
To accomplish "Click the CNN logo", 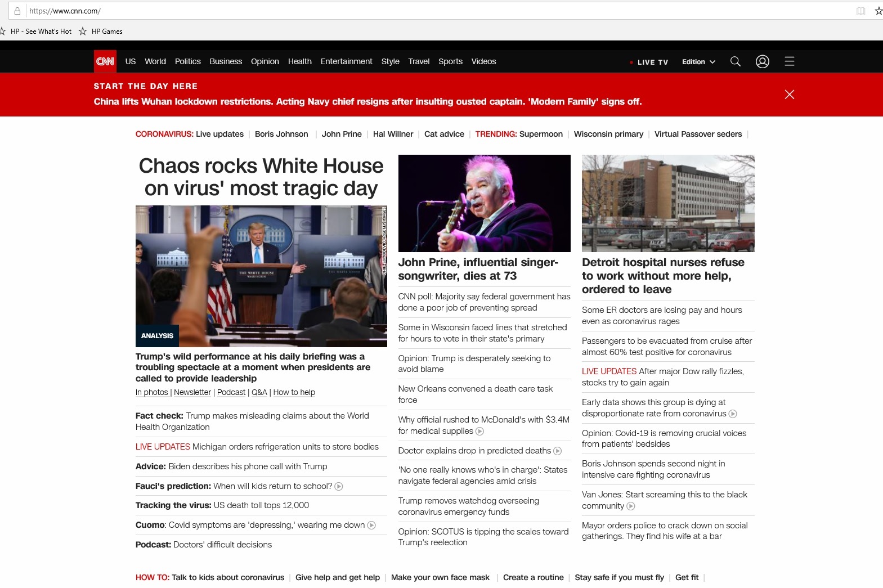I will [x=105, y=61].
